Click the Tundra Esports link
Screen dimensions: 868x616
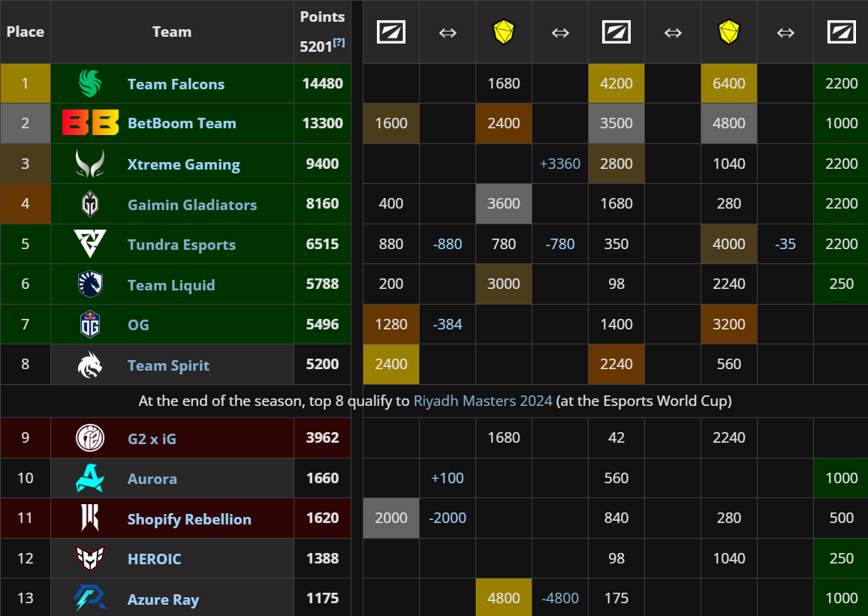point(182,245)
